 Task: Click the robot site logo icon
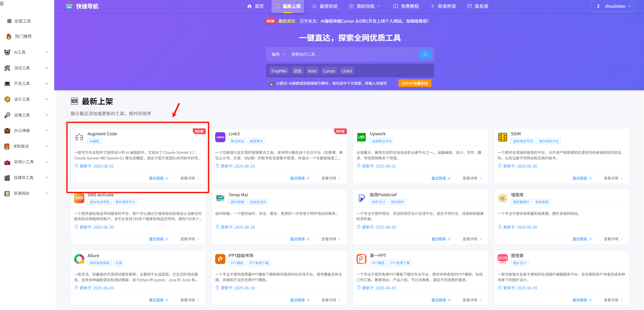coord(69,6)
